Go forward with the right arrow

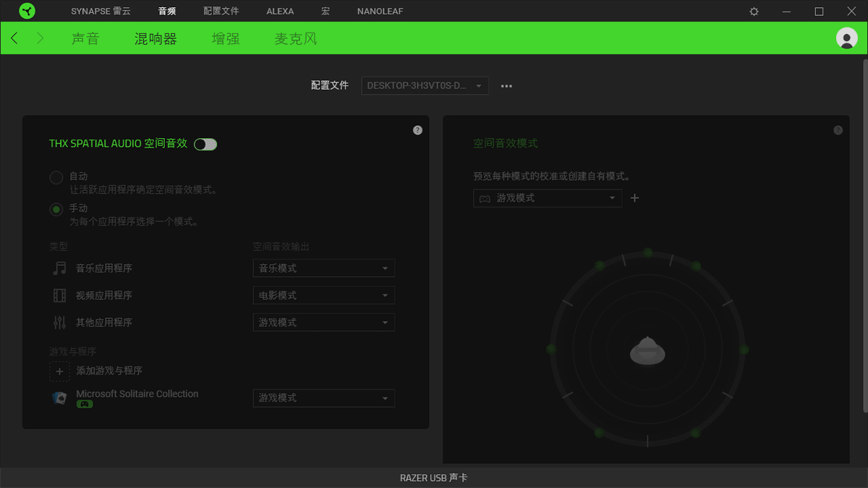pos(40,38)
